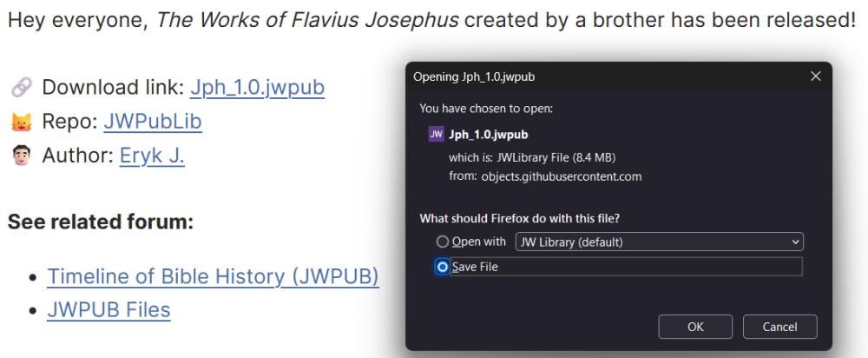This screenshot has width=868, height=358.
Task: Select the Open with radio button
Action: (x=443, y=242)
